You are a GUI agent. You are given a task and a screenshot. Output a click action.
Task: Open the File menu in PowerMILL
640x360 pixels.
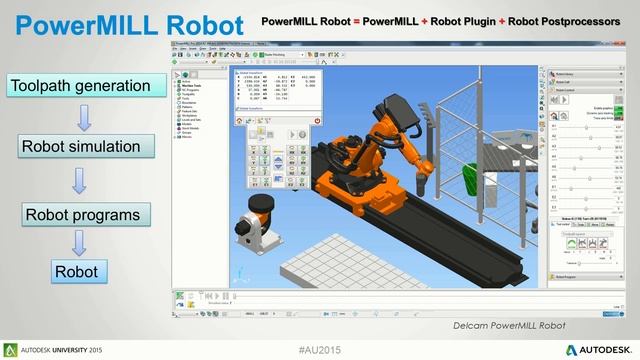(175, 49)
